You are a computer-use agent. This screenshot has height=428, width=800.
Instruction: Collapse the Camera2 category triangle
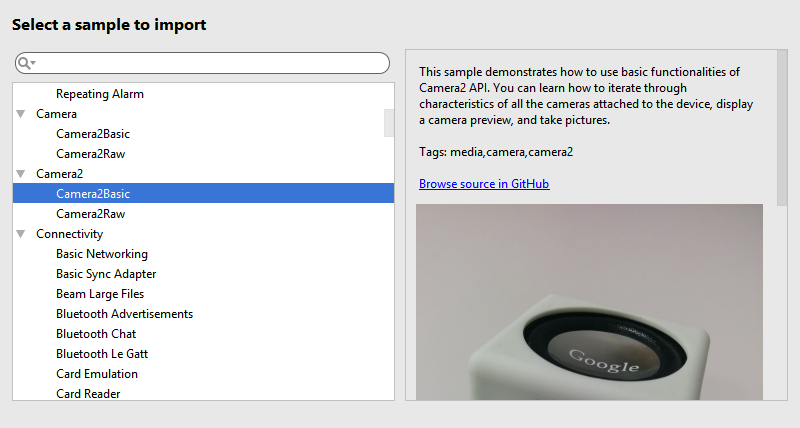tap(21, 174)
